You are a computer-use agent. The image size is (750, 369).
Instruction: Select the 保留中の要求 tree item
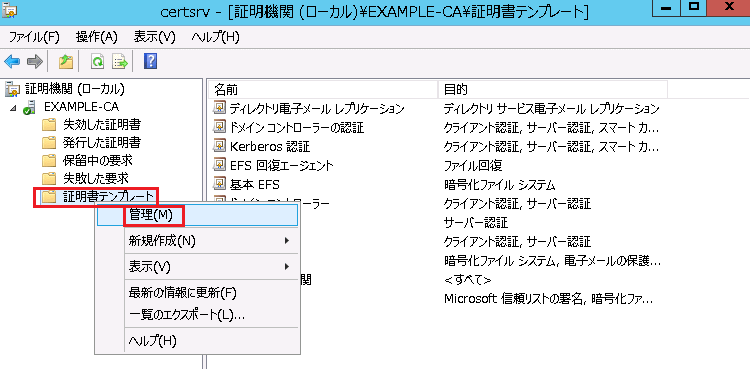pyautogui.click(x=98, y=161)
